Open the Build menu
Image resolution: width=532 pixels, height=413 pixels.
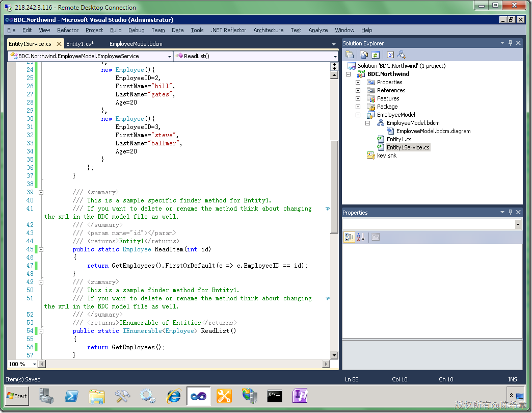click(x=116, y=30)
